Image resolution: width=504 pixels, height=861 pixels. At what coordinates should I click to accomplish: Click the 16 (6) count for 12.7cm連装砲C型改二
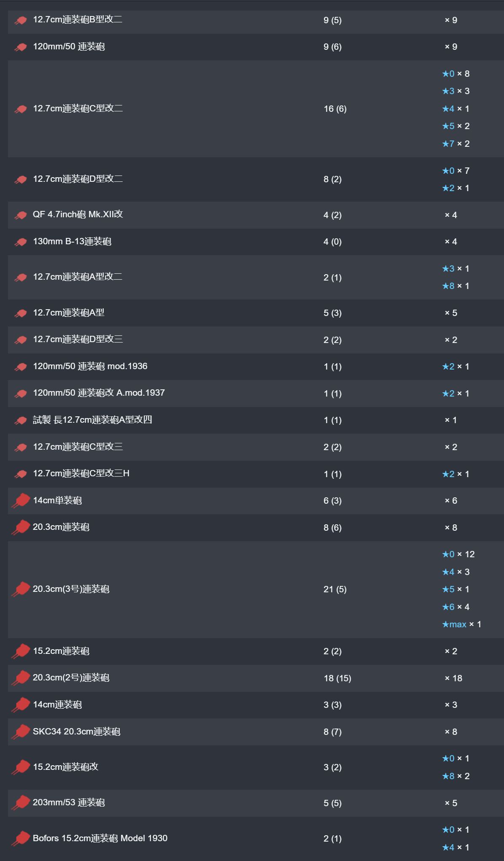[x=335, y=109]
